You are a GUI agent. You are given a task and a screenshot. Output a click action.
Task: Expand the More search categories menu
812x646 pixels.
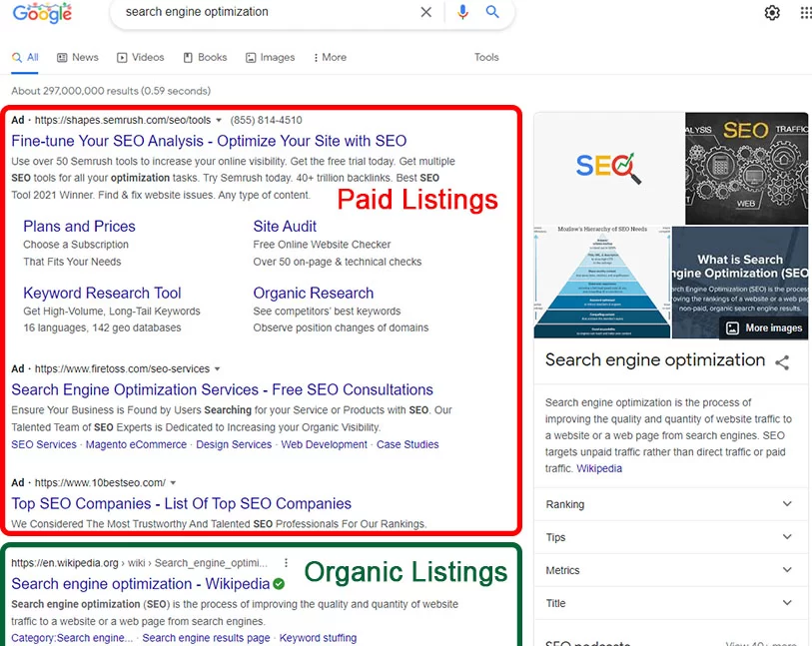[330, 57]
